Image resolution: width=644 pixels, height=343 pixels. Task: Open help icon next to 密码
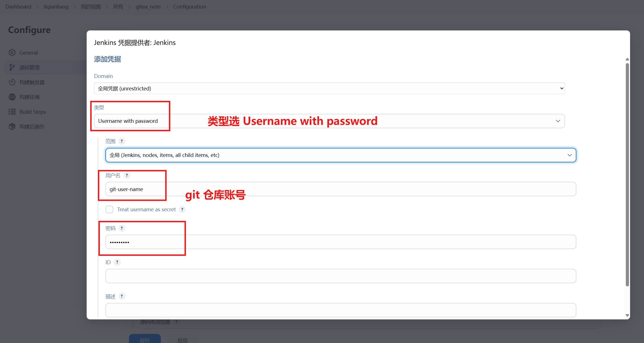pyautogui.click(x=122, y=228)
